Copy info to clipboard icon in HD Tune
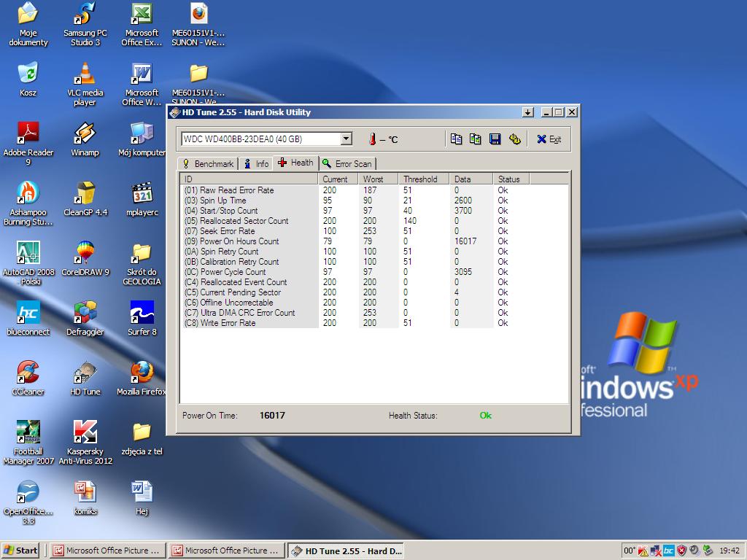This screenshot has height=560, width=747. tap(456, 139)
